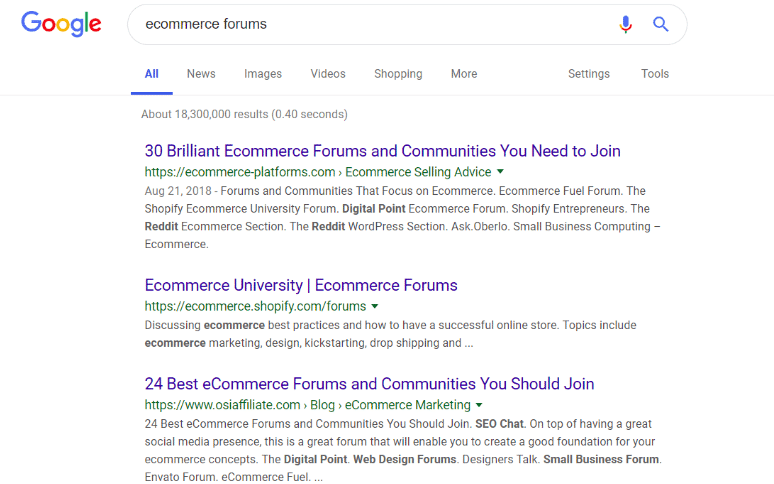Image resolution: width=774 pixels, height=484 pixels.
Task: Open search Settings menu
Action: point(588,74)
